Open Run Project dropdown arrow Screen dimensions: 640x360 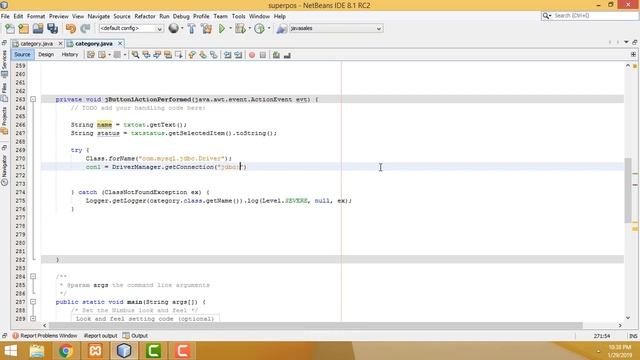(x=230, y=29)
